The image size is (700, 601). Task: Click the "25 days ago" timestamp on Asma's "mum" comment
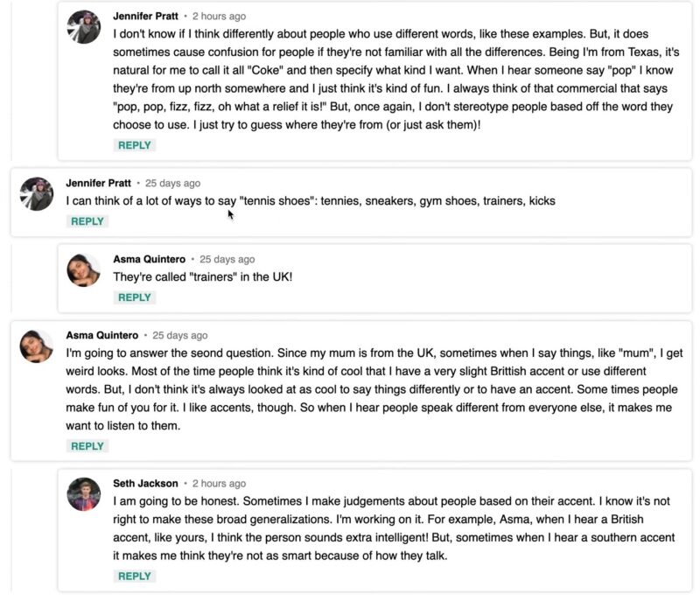point(179,335)
